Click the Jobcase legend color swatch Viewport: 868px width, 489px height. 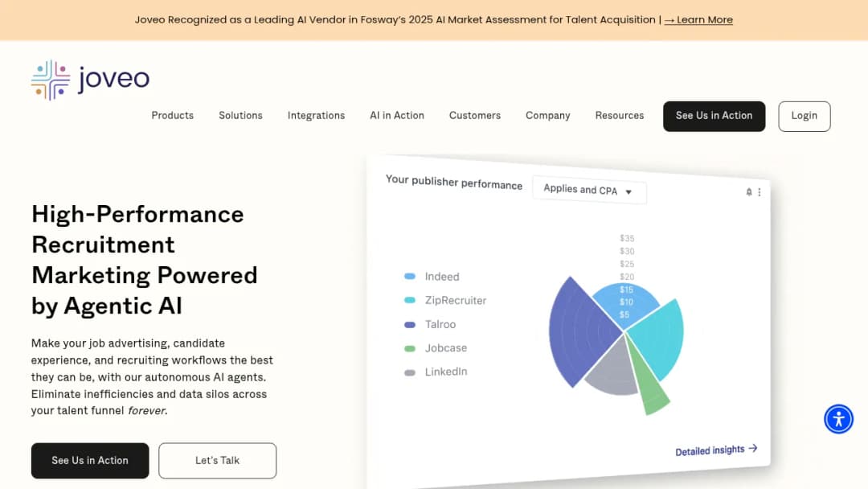pyautogui.click(x=410, y=348)
